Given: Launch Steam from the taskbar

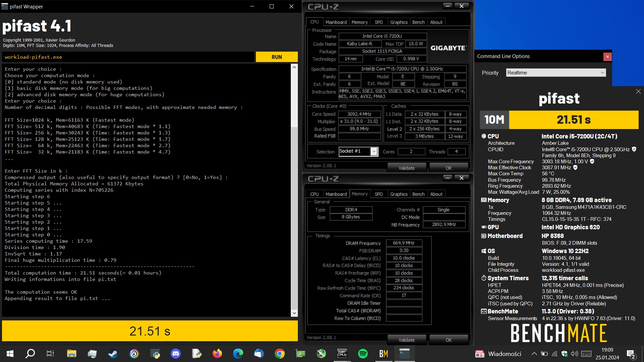Looking at the screenshot, I should point(113,354).
